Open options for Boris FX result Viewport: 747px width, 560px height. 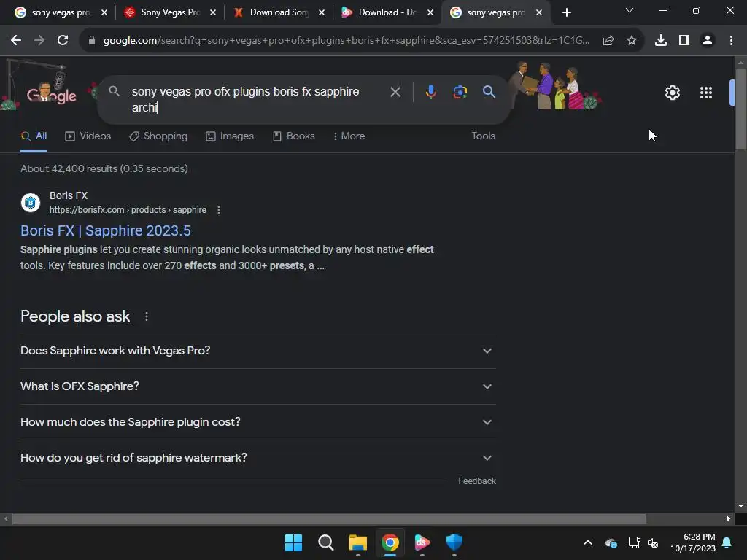point(219,210)
